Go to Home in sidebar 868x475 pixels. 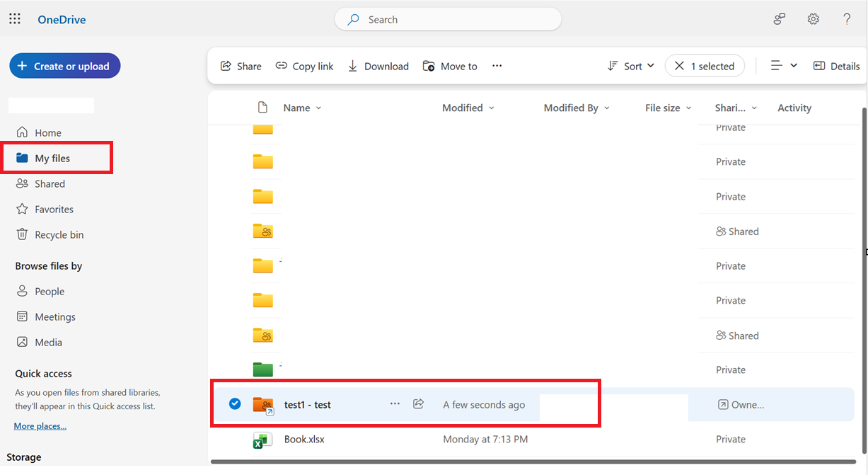click(39, 132)
